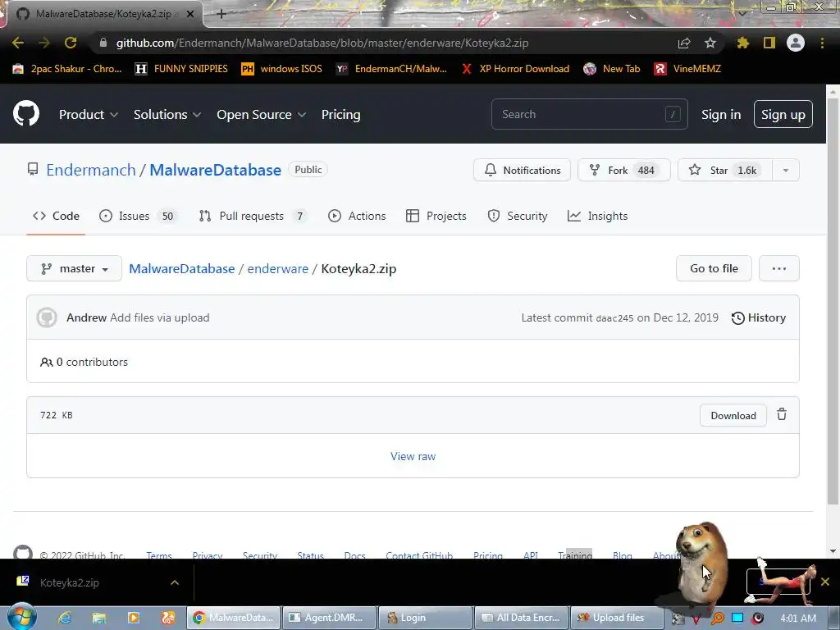840x630 pixels.
Task: Click the View raw link
Action: [413, 456]
